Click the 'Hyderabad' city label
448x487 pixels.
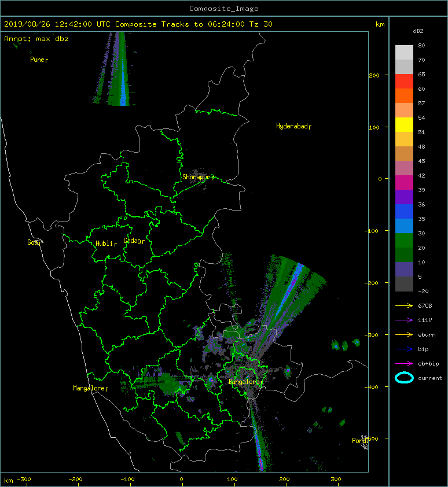tap(292, 126)
